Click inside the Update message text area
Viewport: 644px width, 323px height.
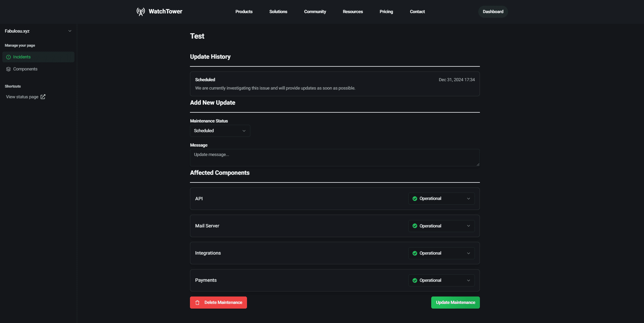click(335, 157)
